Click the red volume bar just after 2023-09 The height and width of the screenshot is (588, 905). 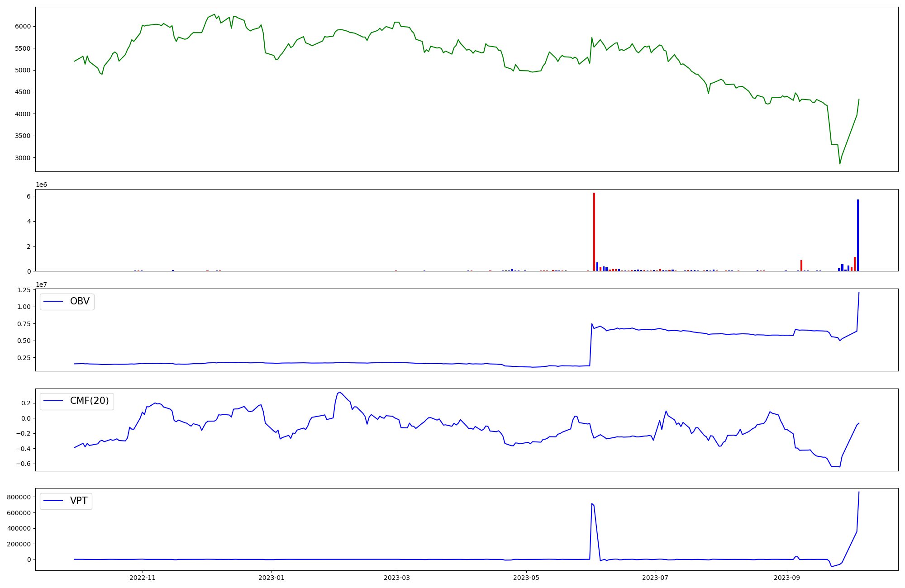point(801,266)
